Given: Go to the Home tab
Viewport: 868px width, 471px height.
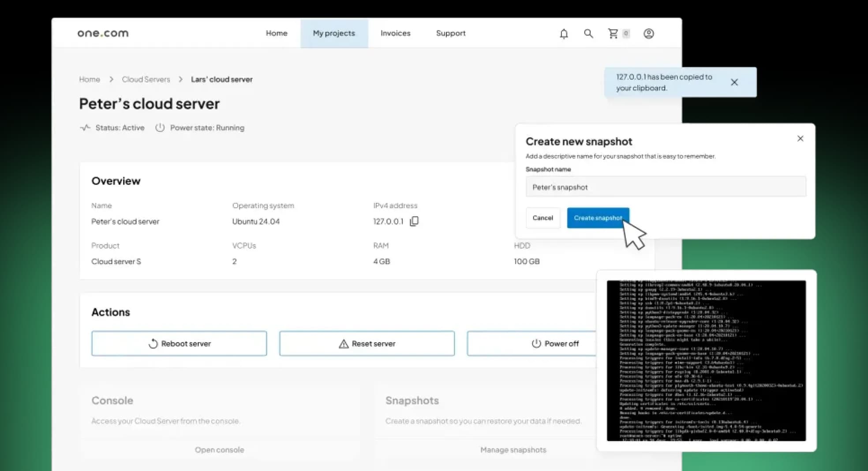Looking at the screenshot, I should click(x=277, y=33).
